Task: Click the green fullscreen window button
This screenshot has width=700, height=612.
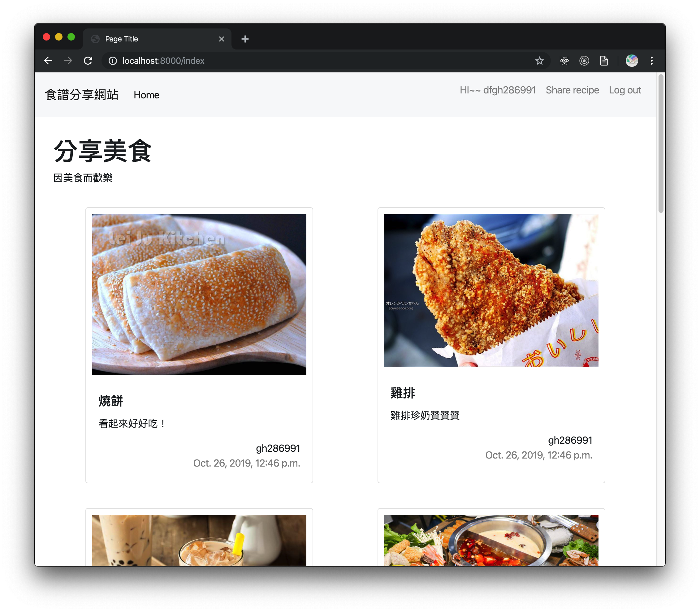Action: (x=71, y=37)
